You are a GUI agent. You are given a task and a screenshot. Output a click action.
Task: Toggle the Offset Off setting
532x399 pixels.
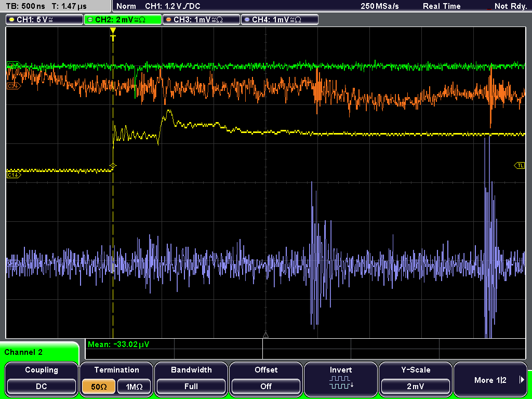(x=266, y=379)
